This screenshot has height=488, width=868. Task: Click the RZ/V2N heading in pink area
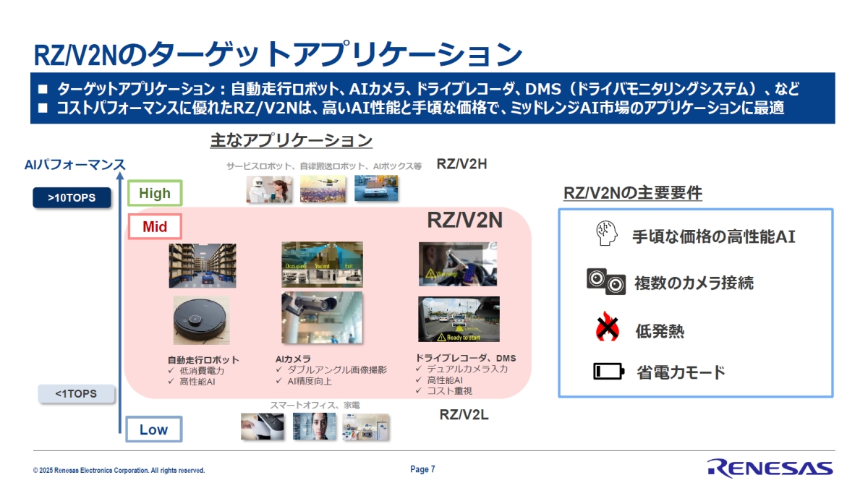point(464,220)
